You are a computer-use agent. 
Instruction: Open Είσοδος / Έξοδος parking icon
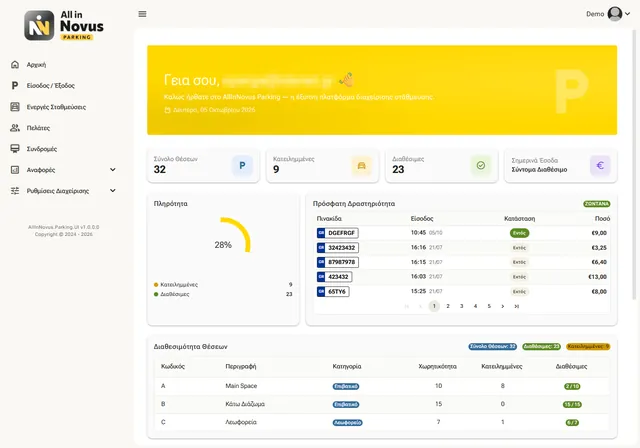click(15, 86)
